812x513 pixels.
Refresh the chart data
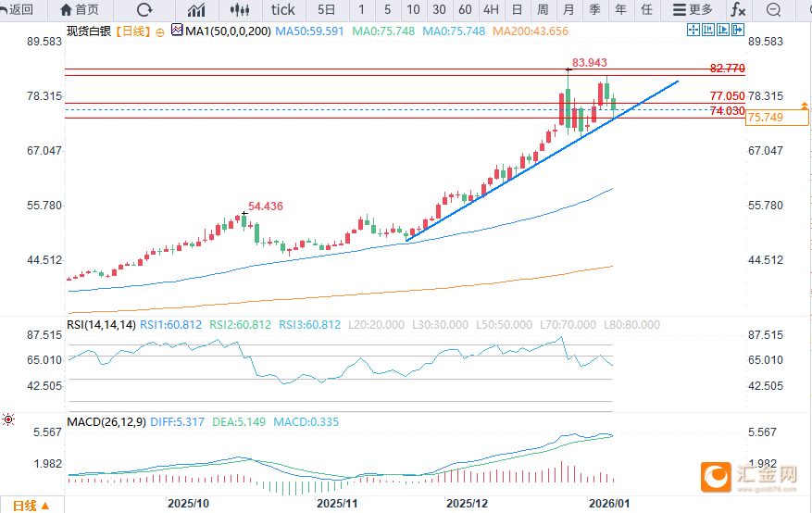point(144,9)
